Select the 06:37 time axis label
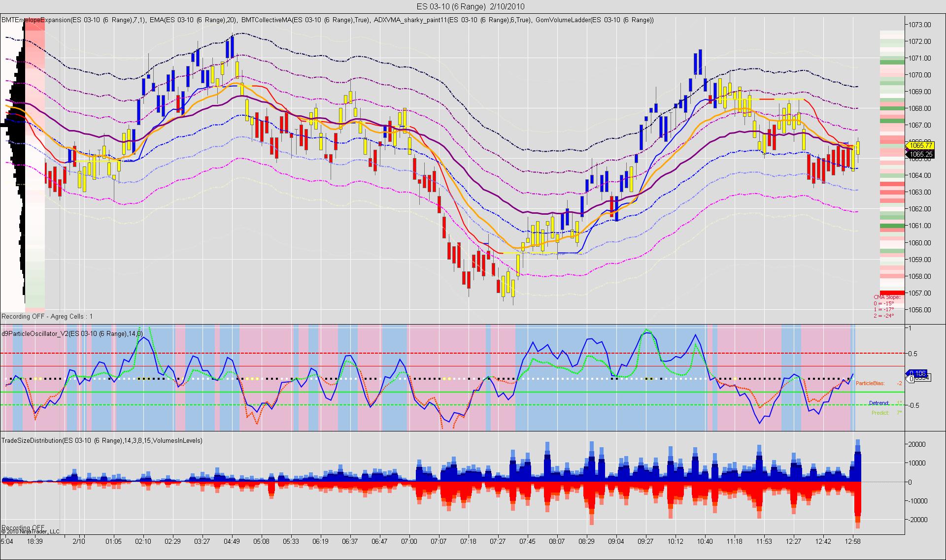This screenshot has width=946, height=560. tap(350, 541)
